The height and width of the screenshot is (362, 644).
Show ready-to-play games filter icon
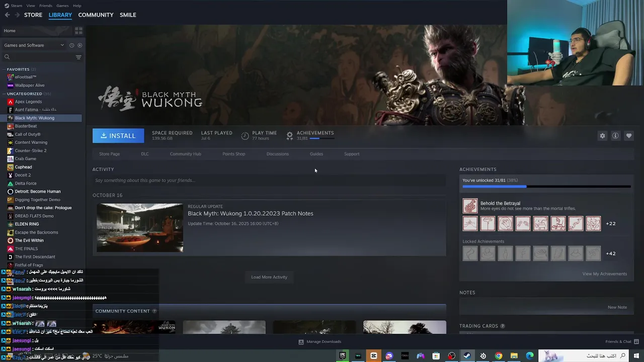[x=79, y=45]
